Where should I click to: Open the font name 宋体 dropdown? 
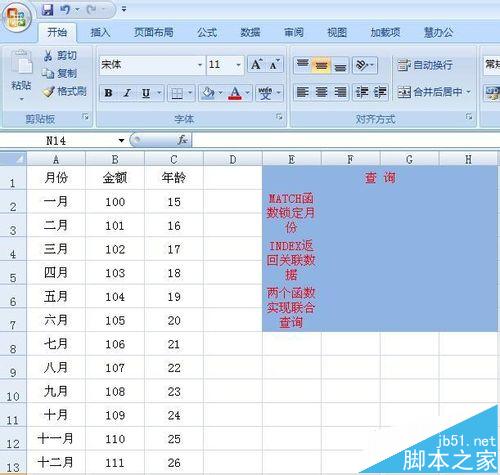[x=200, y=64]
